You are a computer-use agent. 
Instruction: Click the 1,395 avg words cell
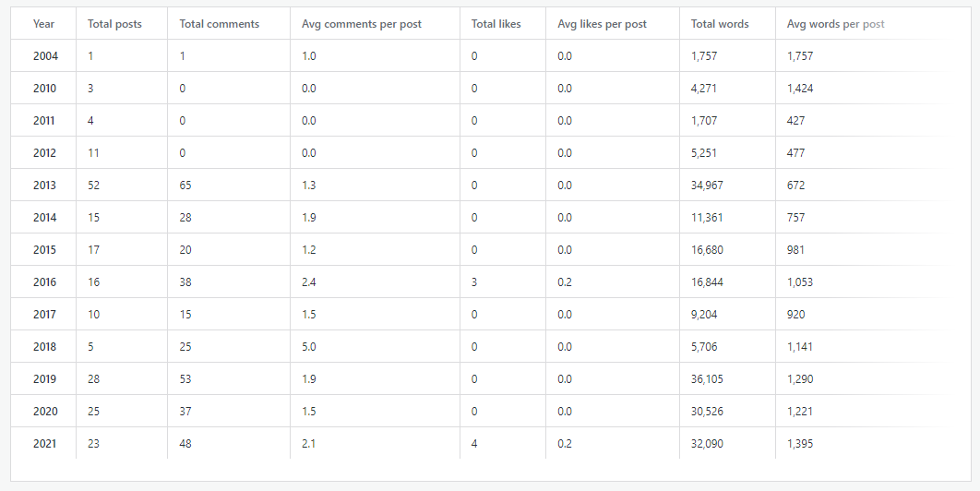(x=800, y=444)
